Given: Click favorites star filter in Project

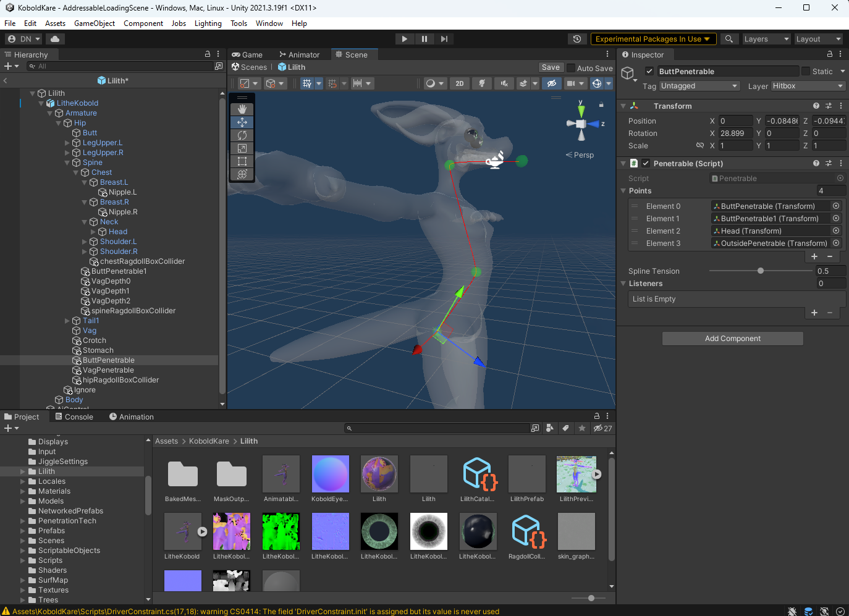Looking at the screenshot, I should click(x=581, y=428).
